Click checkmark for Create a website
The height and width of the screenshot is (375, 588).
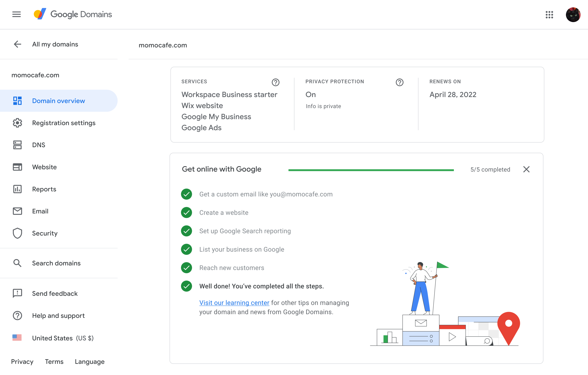[x=186, y=212]
